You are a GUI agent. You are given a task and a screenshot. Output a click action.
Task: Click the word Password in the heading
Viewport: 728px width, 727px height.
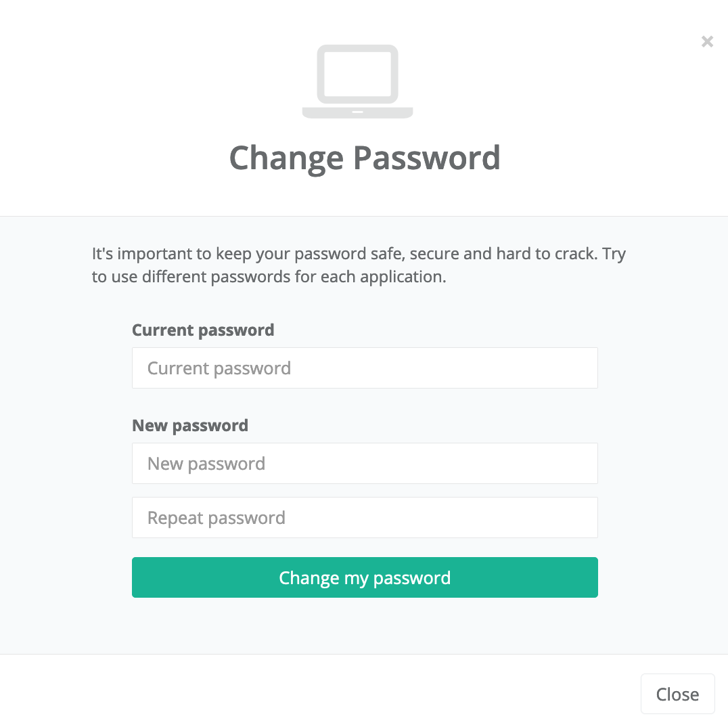tap(427, 158)
